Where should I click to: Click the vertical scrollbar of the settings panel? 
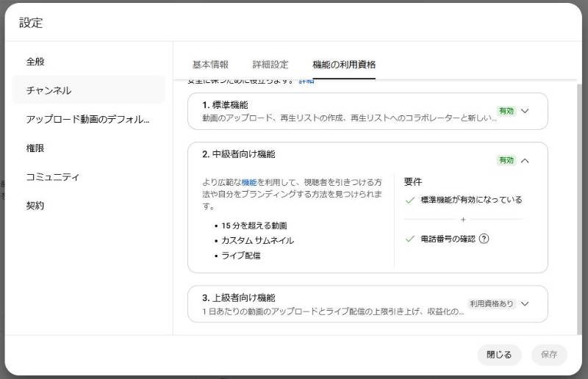click(x=580, y=209)
